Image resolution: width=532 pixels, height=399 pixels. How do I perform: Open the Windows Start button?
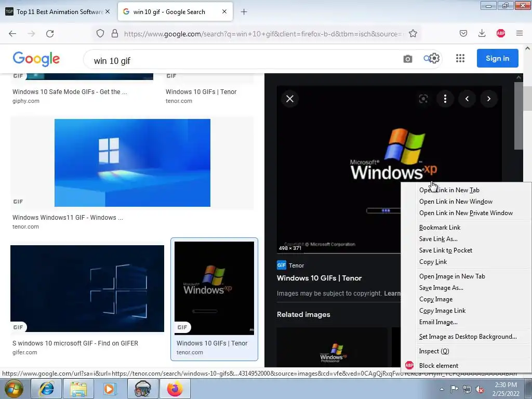[x=14, y=389]
